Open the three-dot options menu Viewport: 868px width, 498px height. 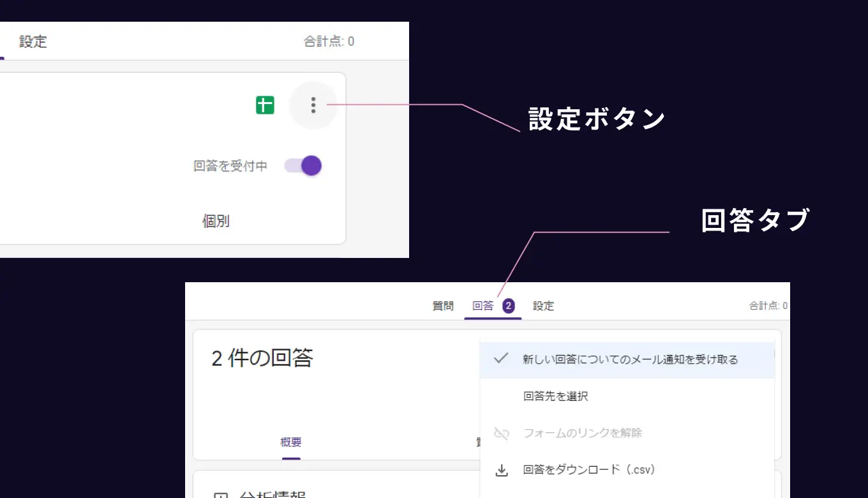[x=313, y=104]
